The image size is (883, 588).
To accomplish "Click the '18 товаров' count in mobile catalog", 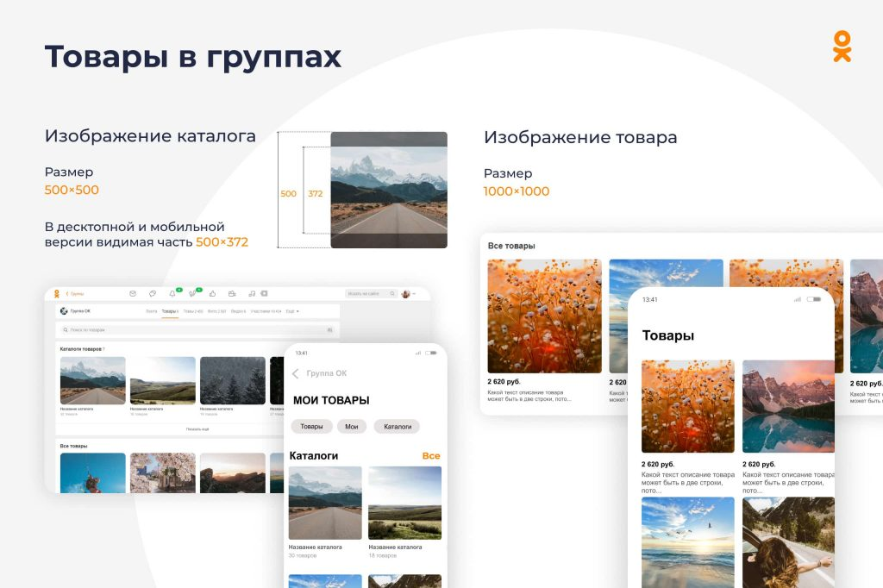I will click(382, 555).
